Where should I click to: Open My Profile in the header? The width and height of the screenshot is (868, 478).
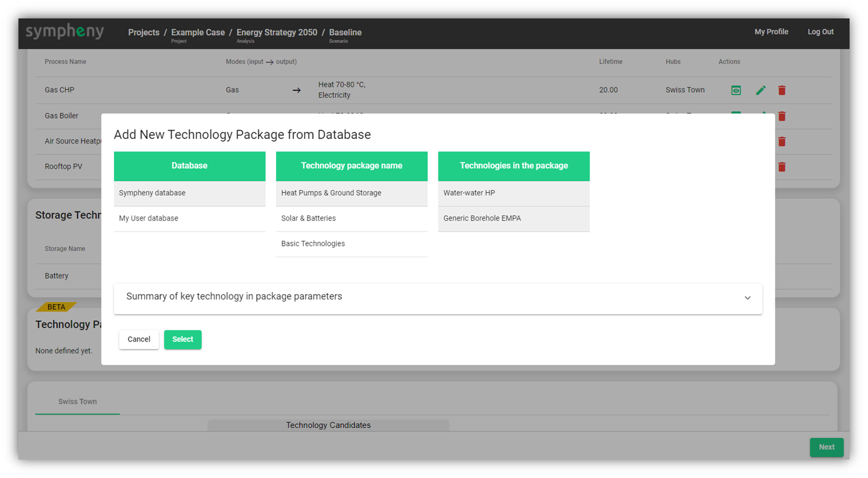(771, 32)
